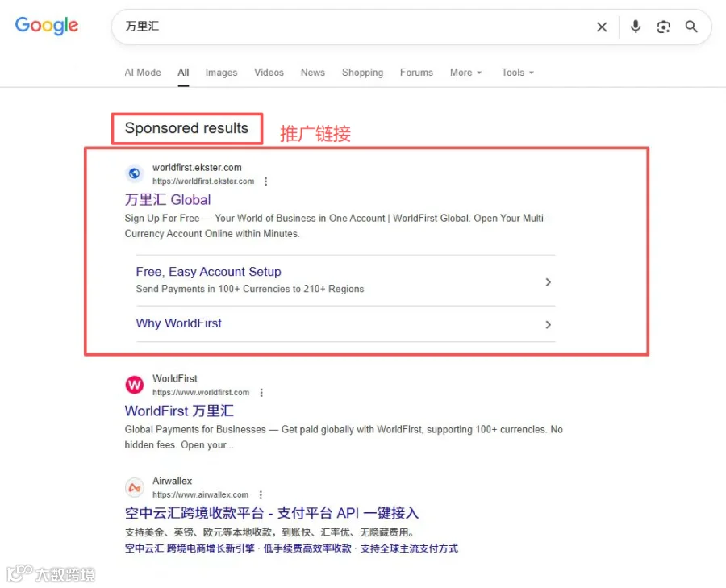
Task: Open three-dot menu beside www.worldfirst.com URL
Action: [261, 393]
